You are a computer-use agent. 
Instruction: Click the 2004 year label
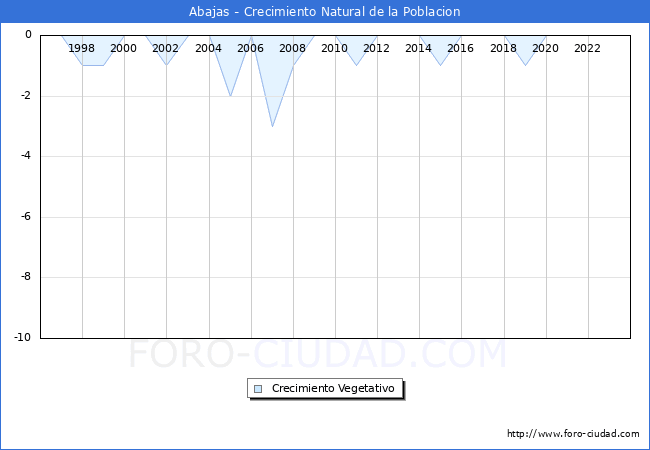[208, 48]
